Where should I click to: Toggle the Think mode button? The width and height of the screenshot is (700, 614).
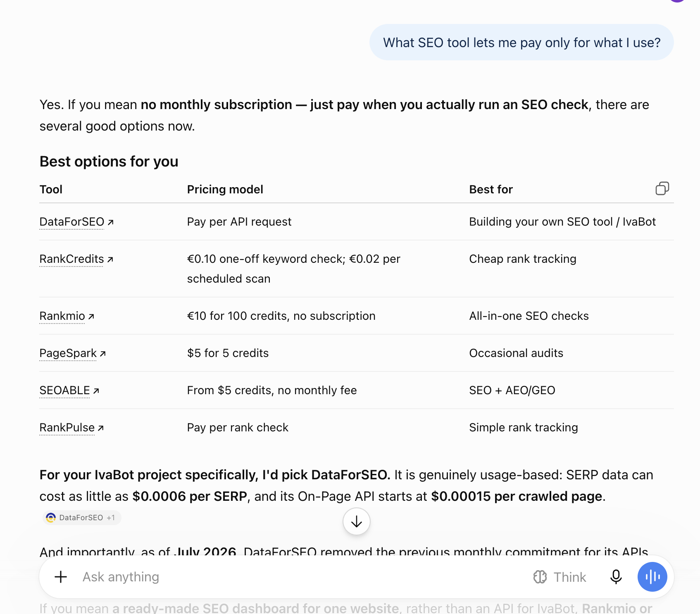pos(560,577)
